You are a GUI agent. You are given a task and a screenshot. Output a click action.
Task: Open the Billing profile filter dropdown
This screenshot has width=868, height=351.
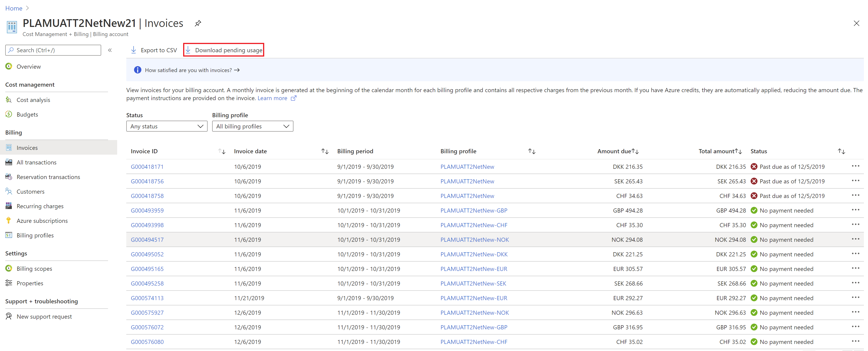click(x=253, y=126)
